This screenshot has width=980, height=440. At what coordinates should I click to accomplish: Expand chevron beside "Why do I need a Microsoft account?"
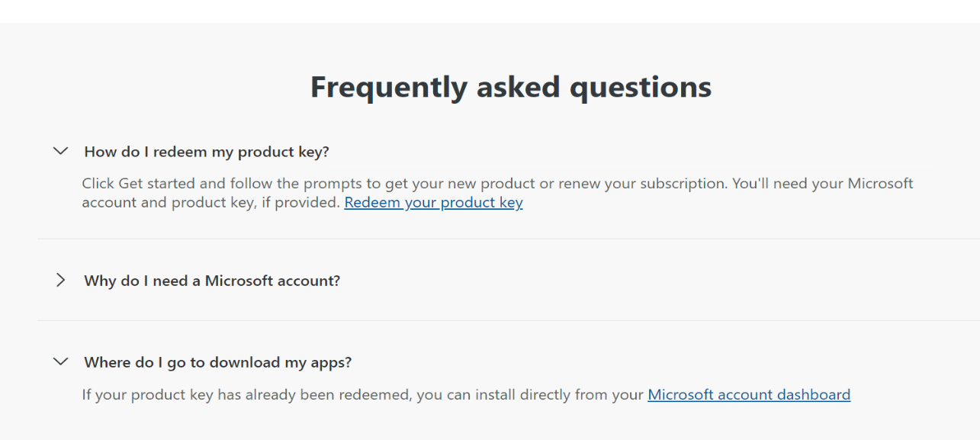(61, 280)
